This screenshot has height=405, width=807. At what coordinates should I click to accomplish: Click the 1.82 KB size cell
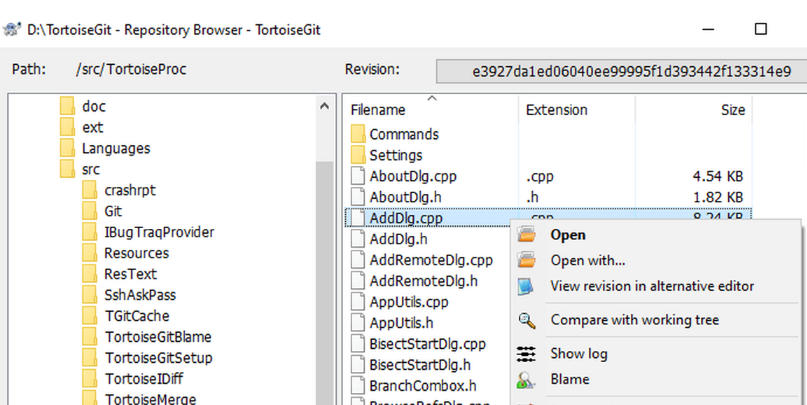click(718, 198)
